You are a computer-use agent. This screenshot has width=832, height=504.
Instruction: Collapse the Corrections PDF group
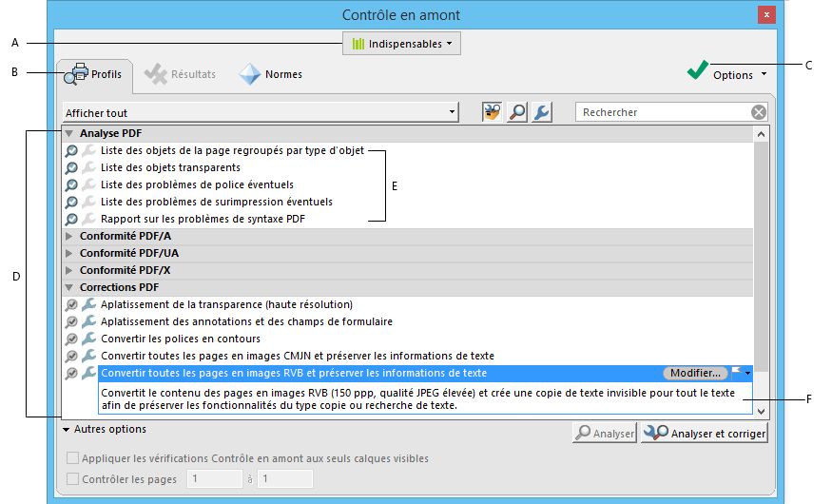click(69, 287)
